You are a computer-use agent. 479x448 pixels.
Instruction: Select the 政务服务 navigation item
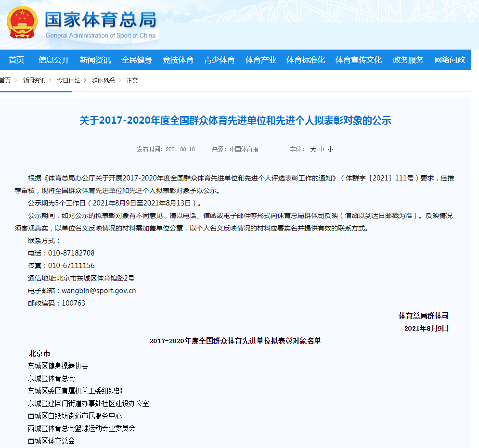408,60
